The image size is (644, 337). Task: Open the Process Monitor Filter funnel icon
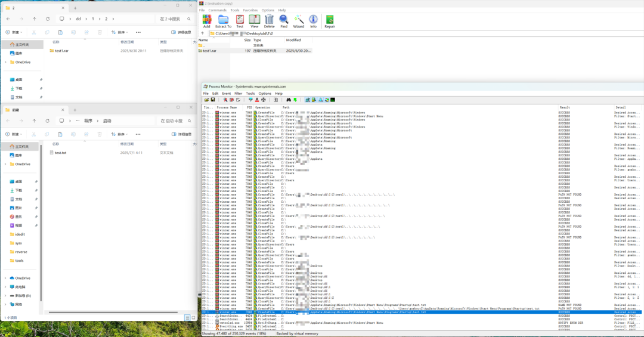pyautogui.click(x=250, y=100)
